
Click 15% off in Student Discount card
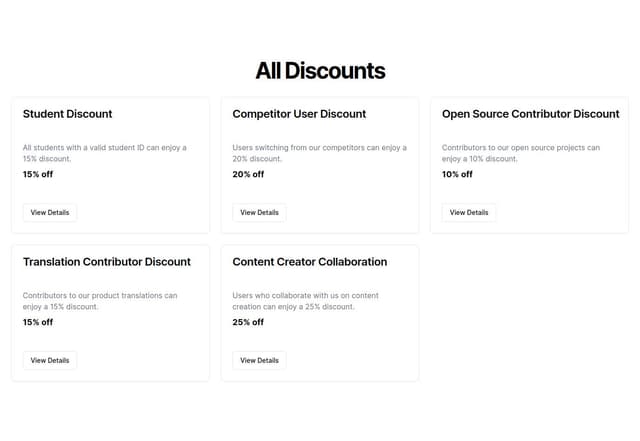(x=38, y=174)
